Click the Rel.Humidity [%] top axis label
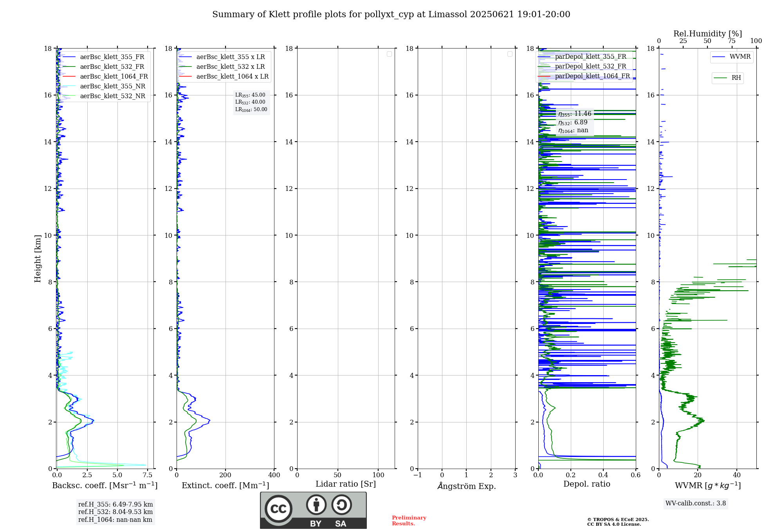Screen dimensions: 783x532 pyautogui.click(x=707, y=34)
